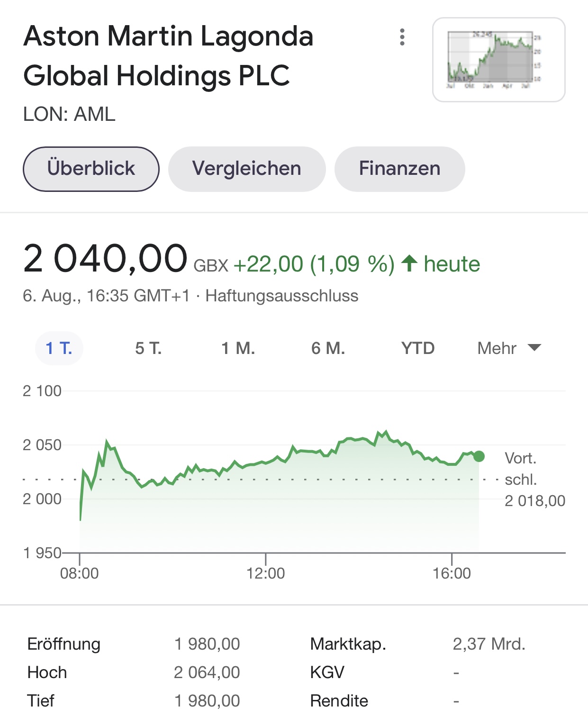
Task: Click the company name heading Aston Martin Lagonda
Action: [x=168, y=36]
